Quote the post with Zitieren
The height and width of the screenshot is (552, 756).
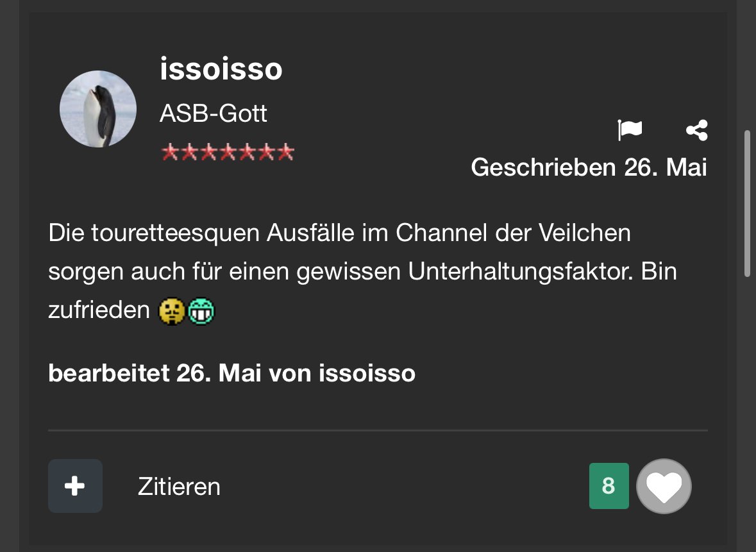tap(179, 487)
